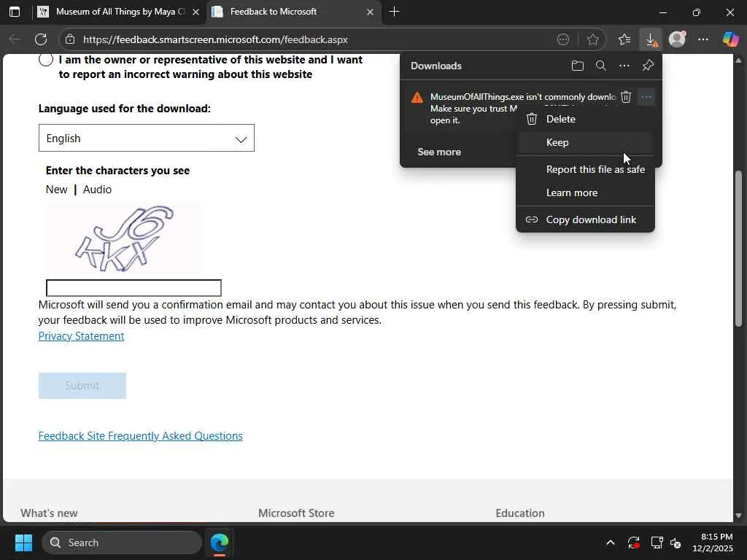Open the Privacy Statement link
747x560 pixels.
[81, 336]
